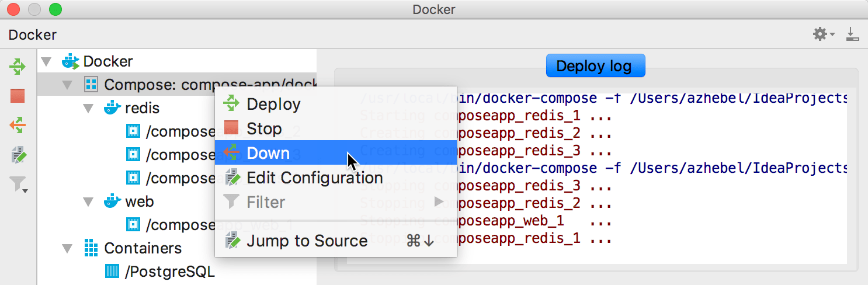Image resolution: width=868 pixels, height=285 pixels.
Task: Click the web service whale icon
Action: (x=112, y=201)
